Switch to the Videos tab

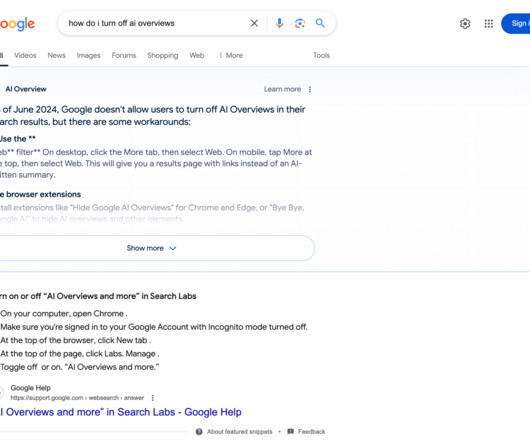25,55
